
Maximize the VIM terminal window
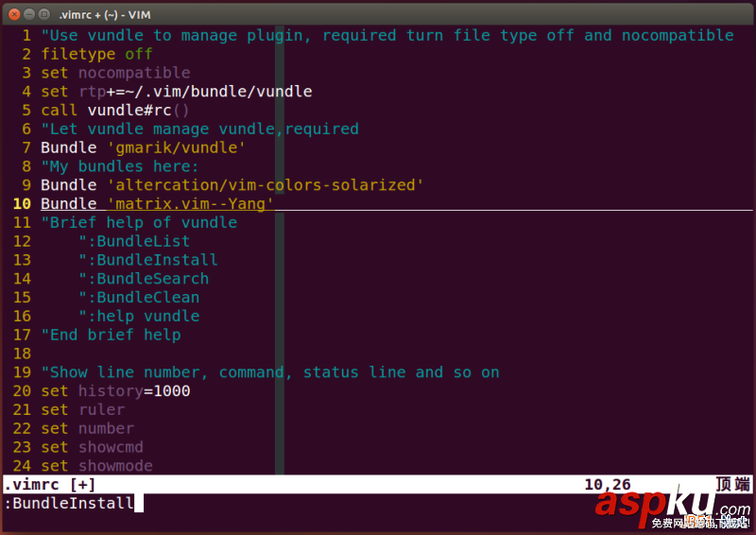[x=43, y=14]
